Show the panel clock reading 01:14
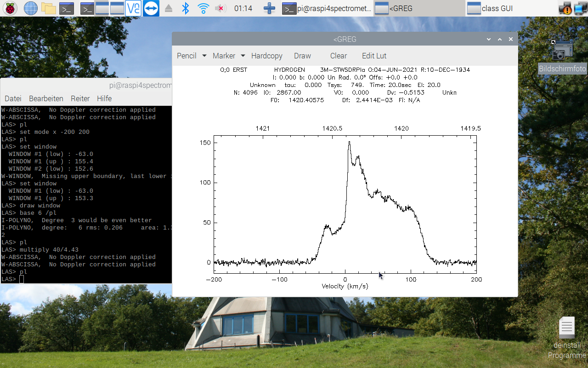 click(x=243, y=8)
